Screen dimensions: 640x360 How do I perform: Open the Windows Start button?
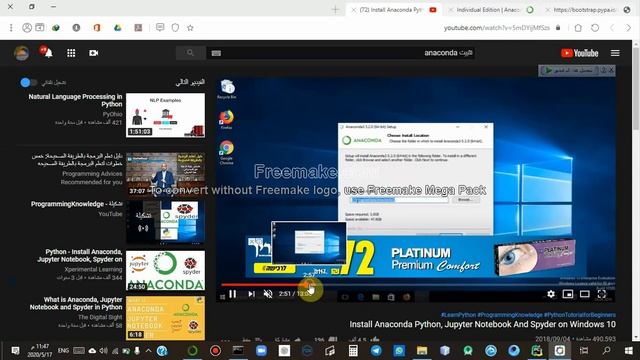[x=629, y=351]
